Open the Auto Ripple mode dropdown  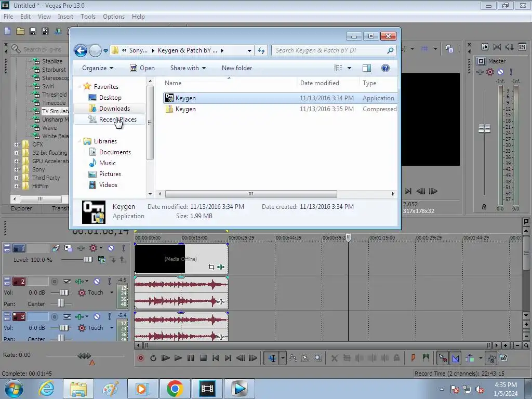coord(481,358)
